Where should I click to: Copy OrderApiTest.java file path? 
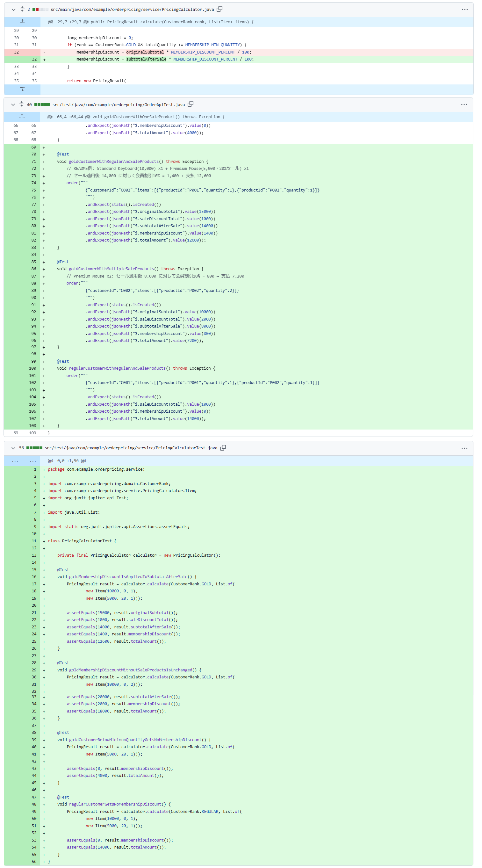pyautogui.click(x=191, y=104)
